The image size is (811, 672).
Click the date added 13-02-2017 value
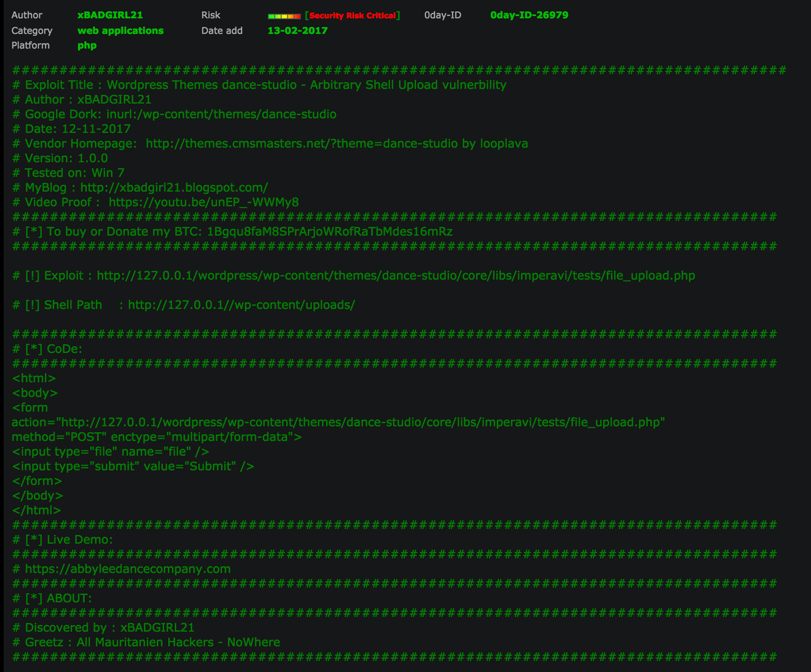coord(297,31)
